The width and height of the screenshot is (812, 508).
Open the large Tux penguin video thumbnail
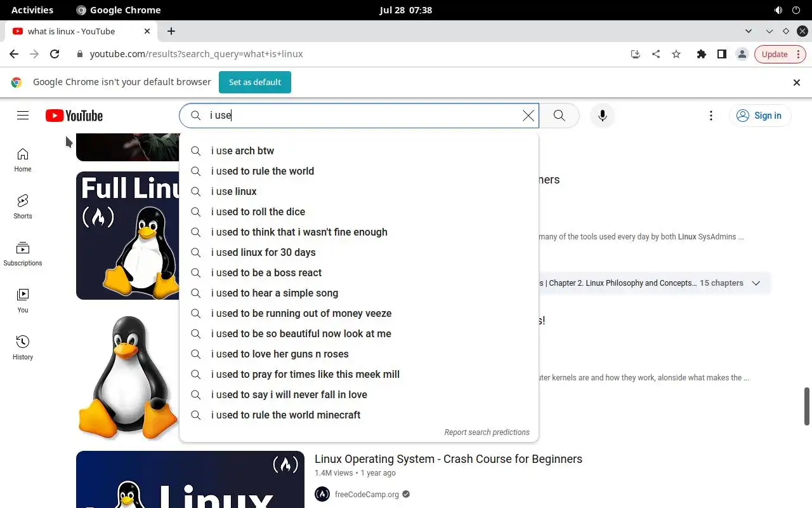coord(128,377)
